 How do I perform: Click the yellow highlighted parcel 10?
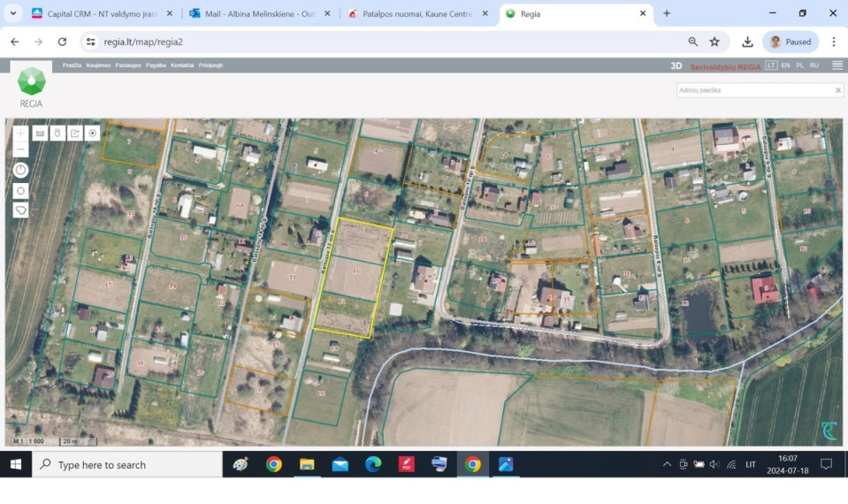click(x=355, y=273)
